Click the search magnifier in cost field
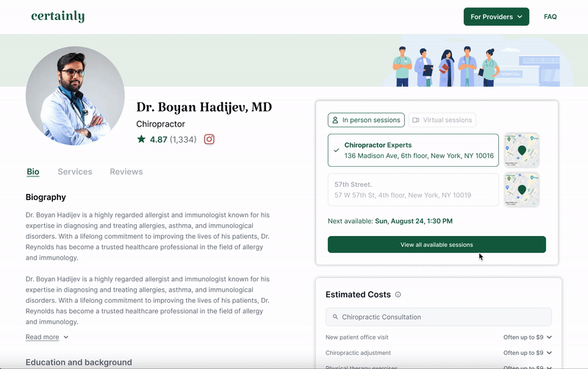The height and width of the screenshot is (369, 588). [x=335, y=317]
